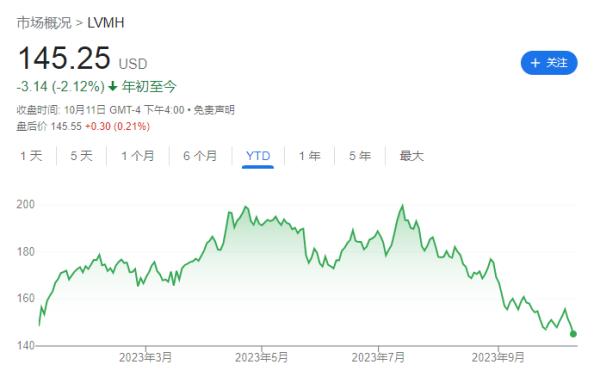Click the 200 y-axis label
This screenshot has width=600, height=377.
(x=26, y=204)
